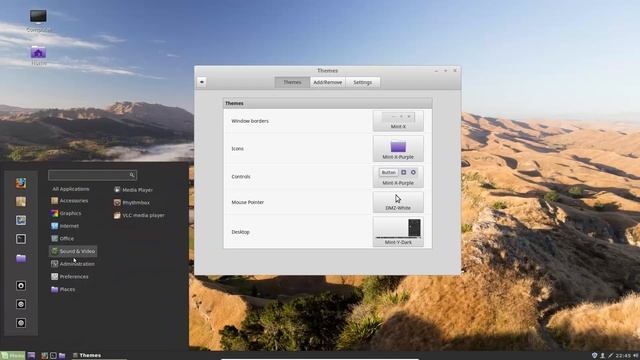Viewport: 640px width, 360px height.
Task: Click the menu search field
Action: 92,175
